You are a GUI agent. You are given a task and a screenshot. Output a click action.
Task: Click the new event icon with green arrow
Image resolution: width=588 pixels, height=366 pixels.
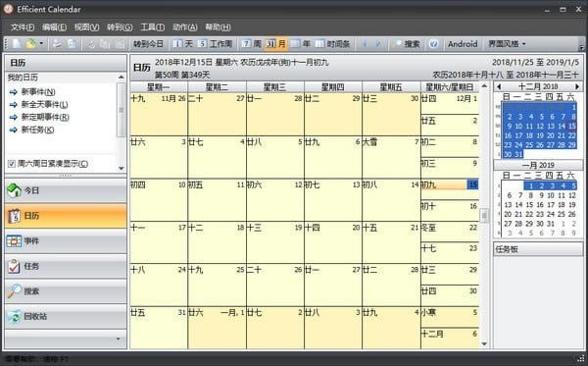point(30,44)
